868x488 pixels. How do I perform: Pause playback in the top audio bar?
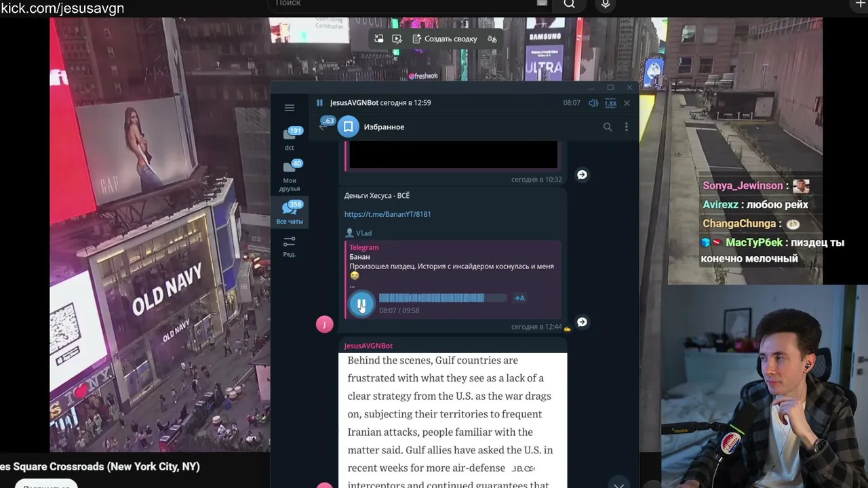click(x=319, y=103)
